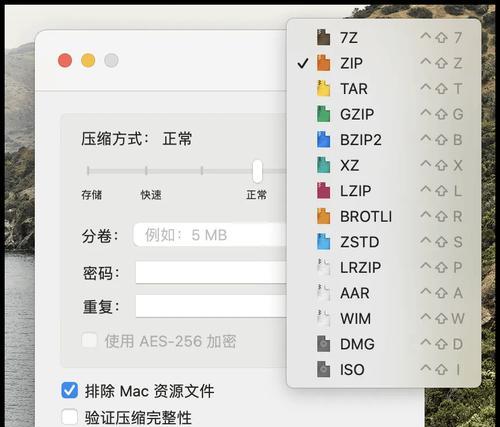The image size is (500, 427).
Task: Click the gray DMG disk image icon
Action: tap(323, 344)
